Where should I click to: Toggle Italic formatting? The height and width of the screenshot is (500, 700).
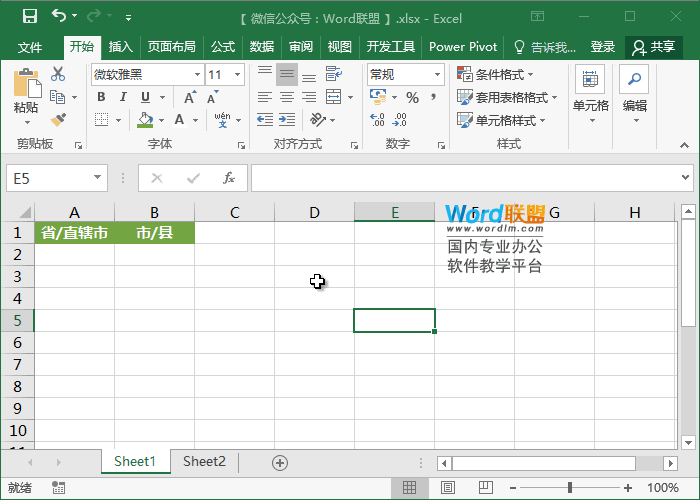pos(124,97)
